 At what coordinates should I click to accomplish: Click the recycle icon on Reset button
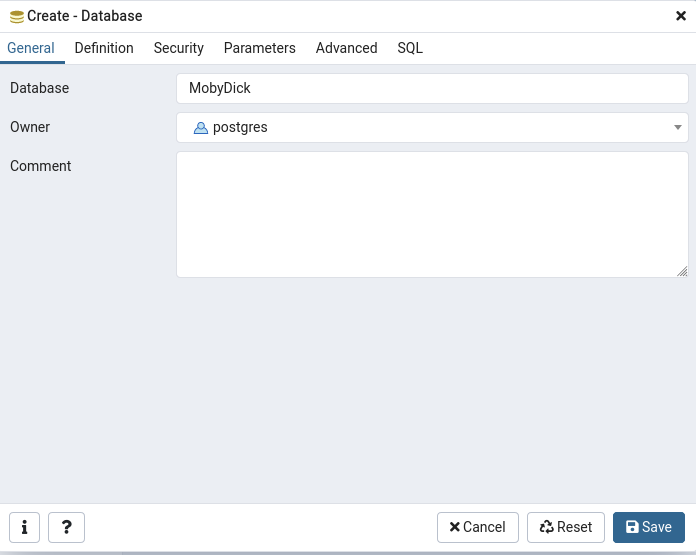pos(546,527)
